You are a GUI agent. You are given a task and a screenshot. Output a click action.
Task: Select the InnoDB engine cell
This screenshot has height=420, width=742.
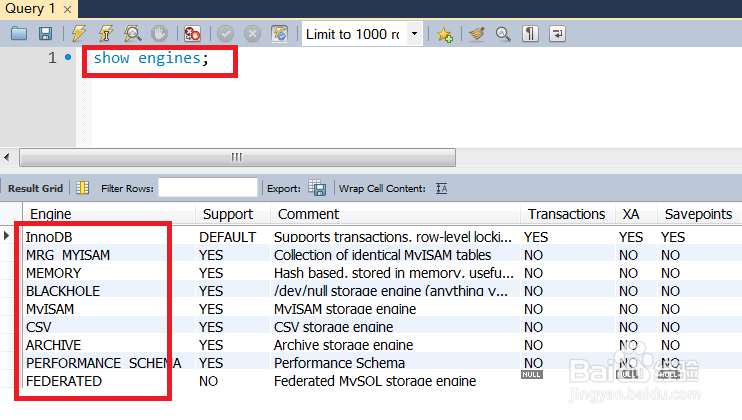(109, 237)
